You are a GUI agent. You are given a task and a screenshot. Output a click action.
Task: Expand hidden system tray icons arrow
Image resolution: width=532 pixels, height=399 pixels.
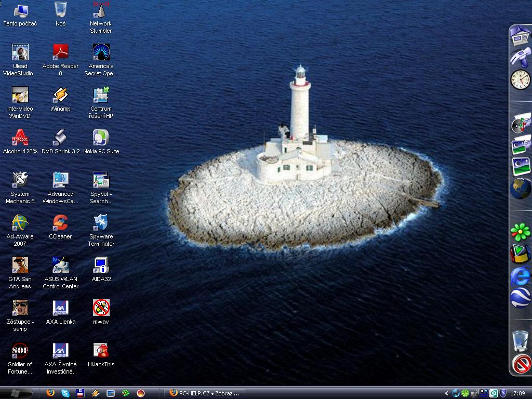[446, 393]
